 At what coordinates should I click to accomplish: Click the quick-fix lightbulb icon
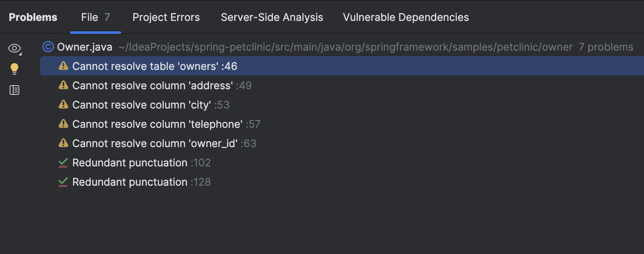14,69
